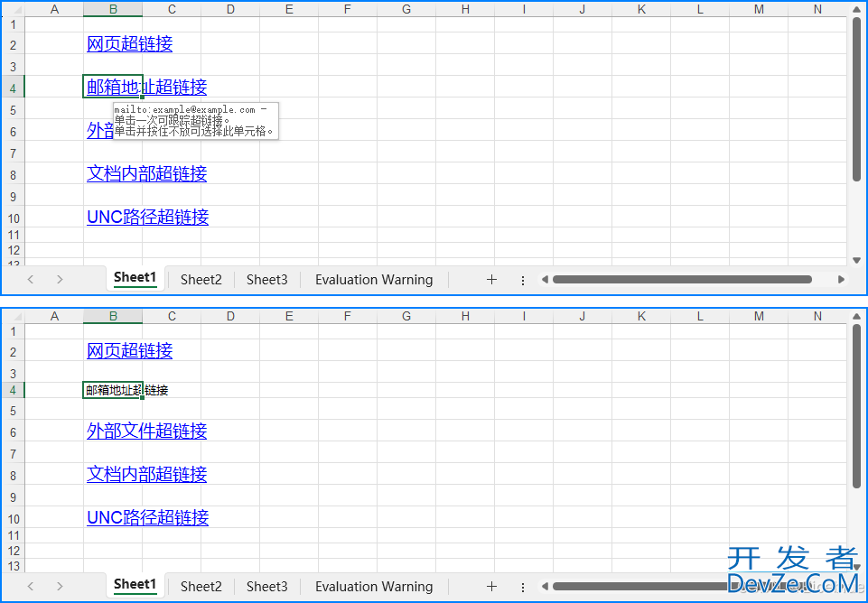Select plain 邮箱地址超链接 cell in bottom spreadsheet
868x603 pixels.
point(113,390)
